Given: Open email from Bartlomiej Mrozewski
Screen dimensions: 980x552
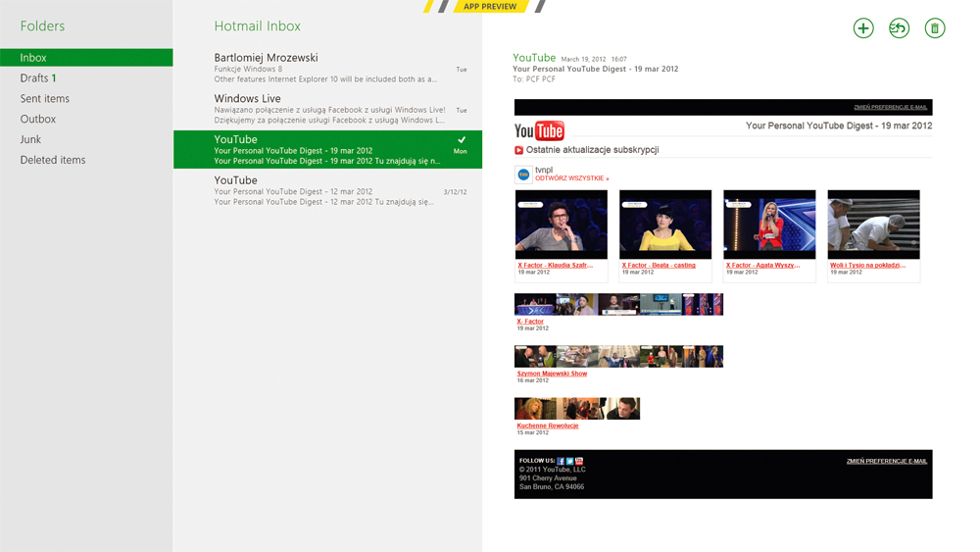Looking at the screenshot, I should [327, 68].
